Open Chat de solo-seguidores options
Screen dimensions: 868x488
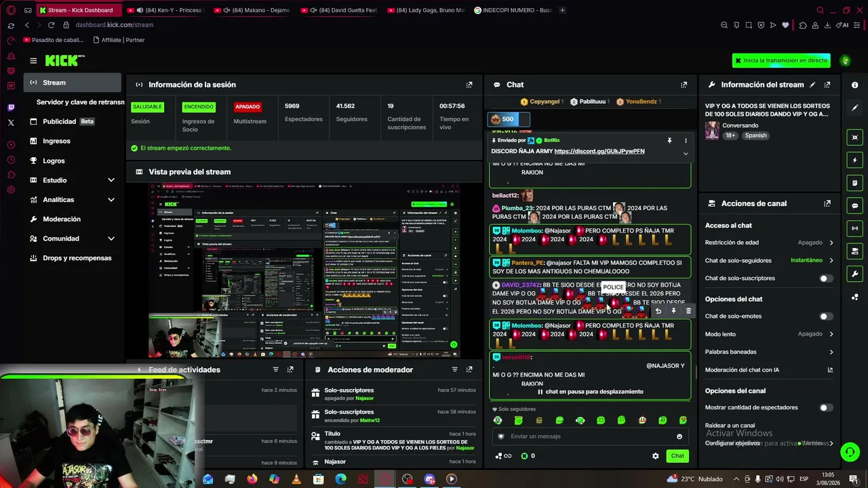pyautogui.click(x=769, y=260)
